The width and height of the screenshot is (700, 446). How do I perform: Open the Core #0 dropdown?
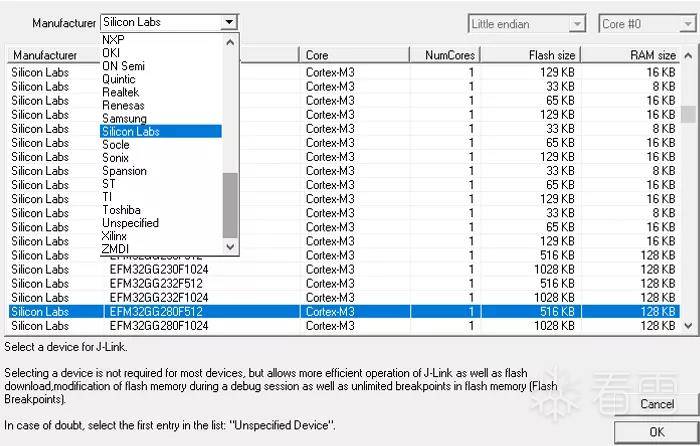pyautogui.click(x=688, y=24)
